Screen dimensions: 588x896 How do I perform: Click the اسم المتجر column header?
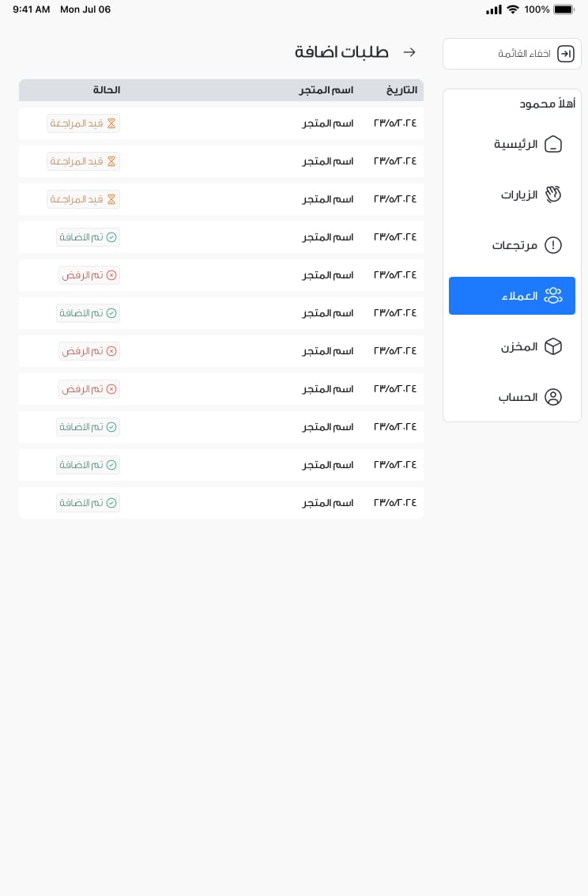[326, 90]
